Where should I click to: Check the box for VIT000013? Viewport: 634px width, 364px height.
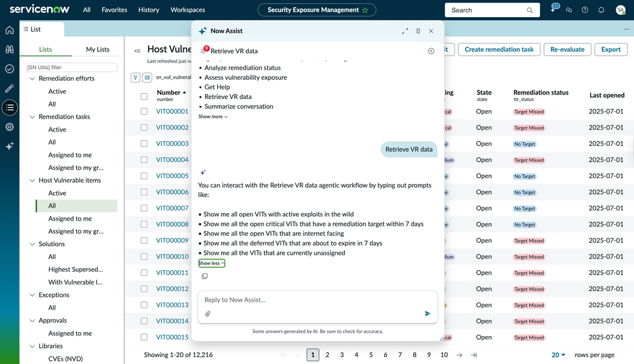point(144,305)
